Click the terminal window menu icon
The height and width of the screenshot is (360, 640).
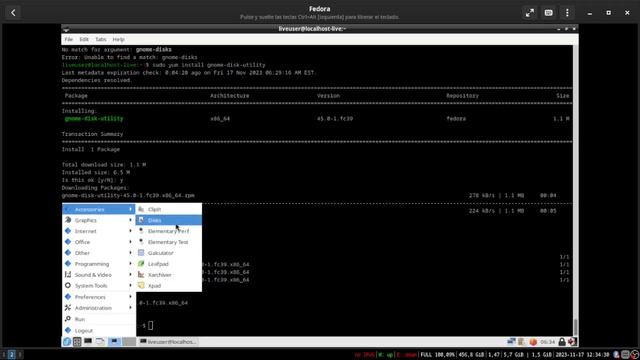[66, 29]
